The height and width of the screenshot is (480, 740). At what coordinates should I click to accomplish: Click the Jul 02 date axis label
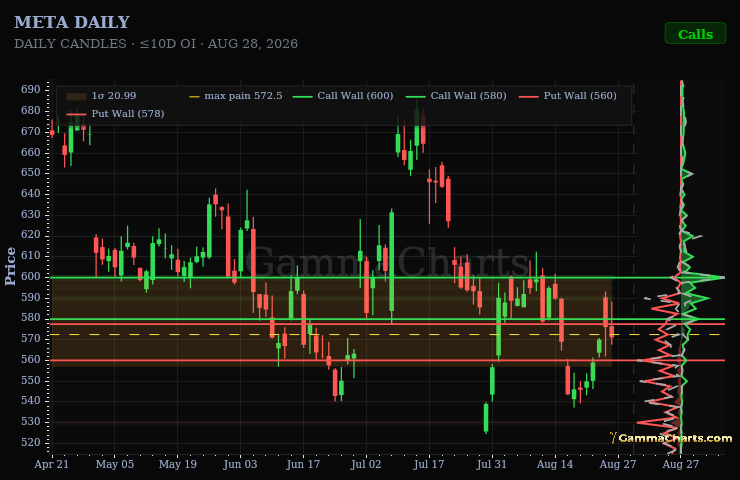tap(366, 464)
